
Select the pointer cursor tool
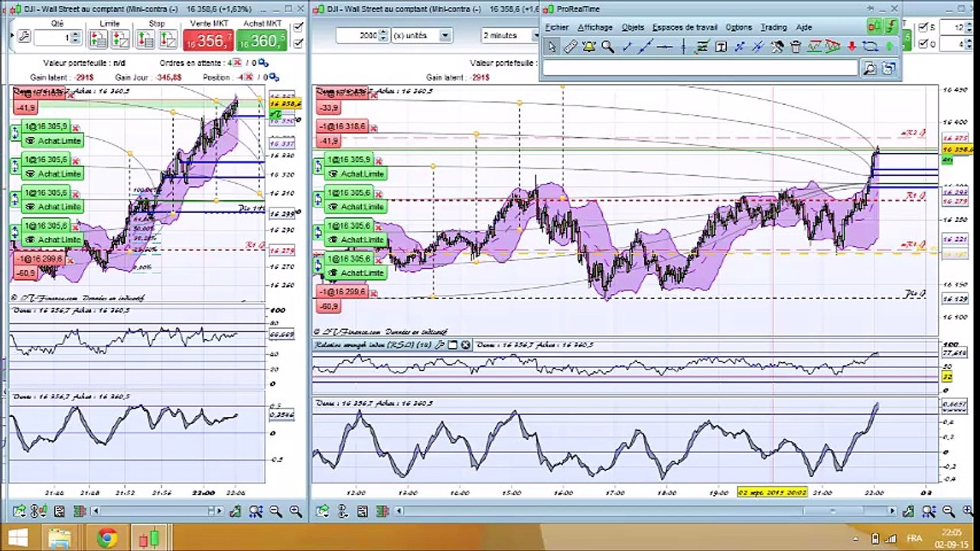552,47
